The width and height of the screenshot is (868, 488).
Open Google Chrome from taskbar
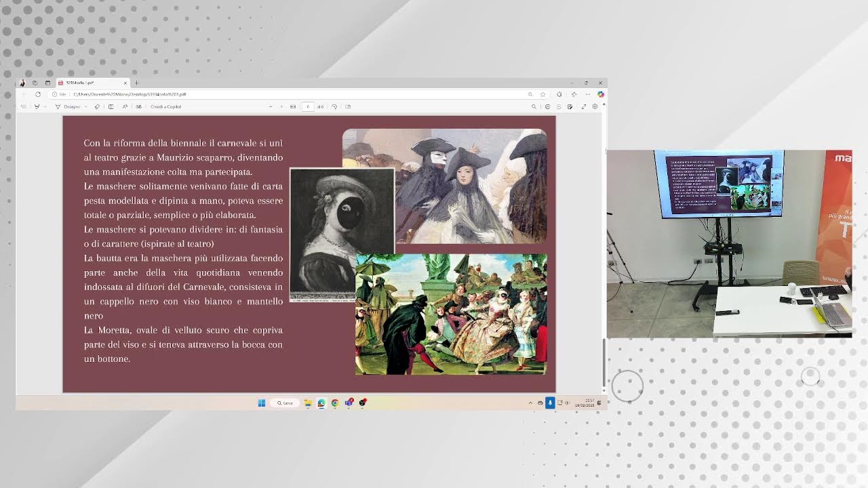pos(335,403)
